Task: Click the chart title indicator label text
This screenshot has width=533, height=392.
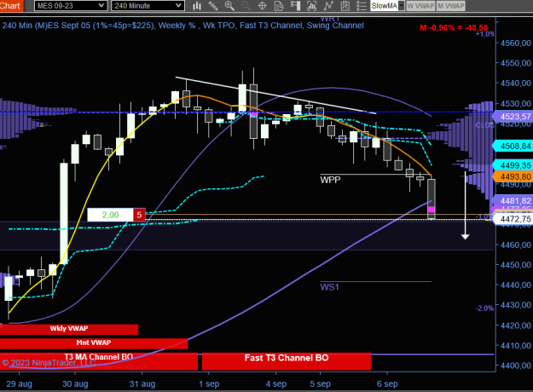Action: click(182, 26)
